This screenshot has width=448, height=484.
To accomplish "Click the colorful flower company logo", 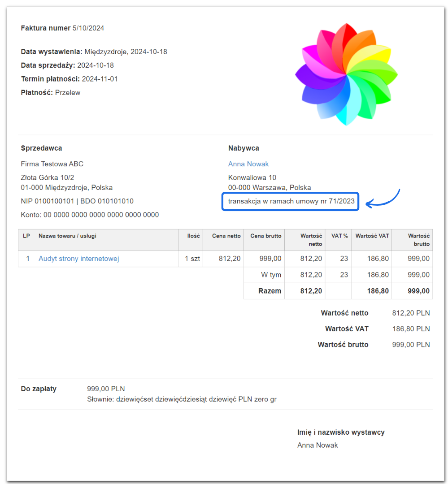I will coord(346,74).
